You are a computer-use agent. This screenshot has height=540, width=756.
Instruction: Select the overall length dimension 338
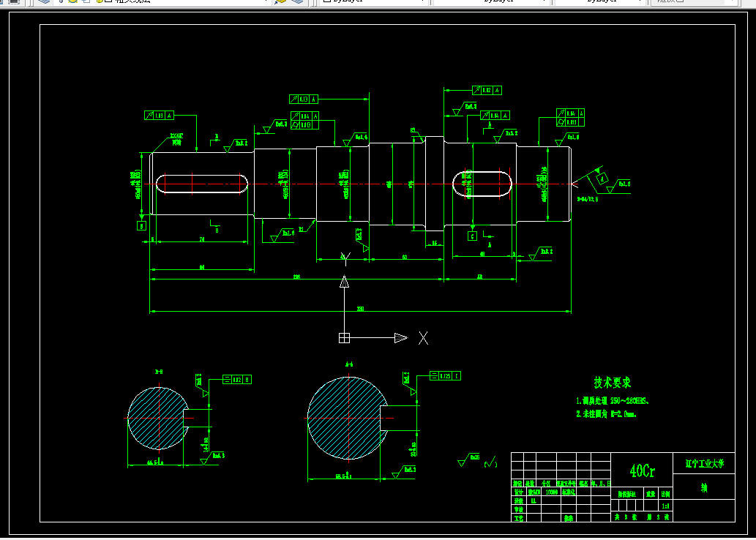coord(360,309)
